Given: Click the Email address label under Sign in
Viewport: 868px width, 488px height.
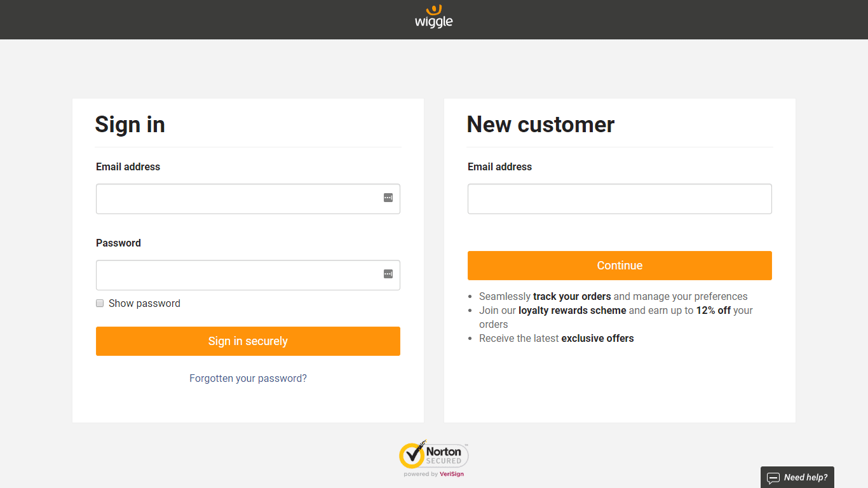Looking at the screenshot, I should tap(128, 166).
